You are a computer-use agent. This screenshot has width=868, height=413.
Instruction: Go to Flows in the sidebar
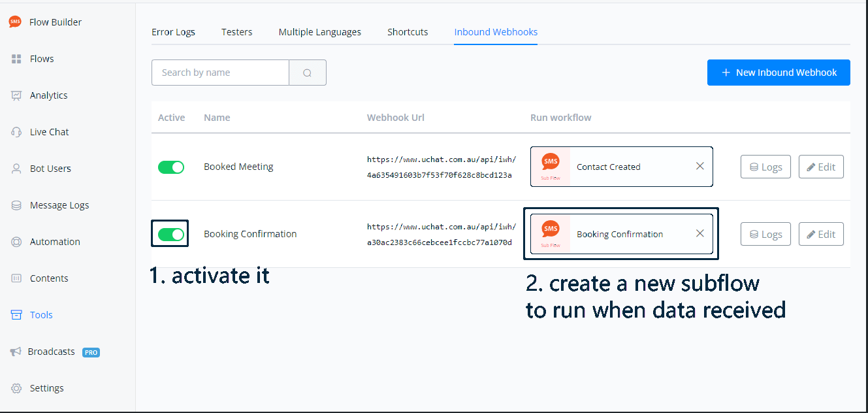(42, 59)
